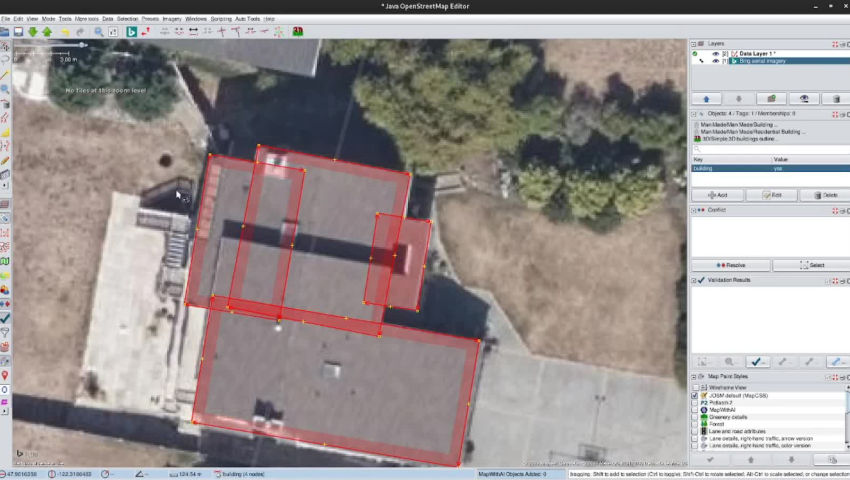Enable the MapWithAI style checkbox
The width and height of the screenshot is (850, 480).
coord(696,410)
